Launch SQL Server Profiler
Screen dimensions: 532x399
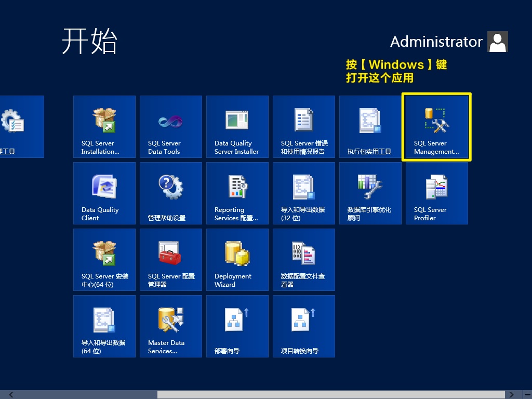tap(436, 193)
